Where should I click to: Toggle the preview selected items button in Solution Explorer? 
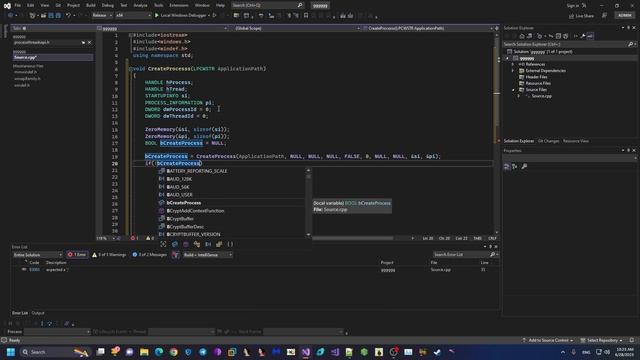click(x=590, y=36)
